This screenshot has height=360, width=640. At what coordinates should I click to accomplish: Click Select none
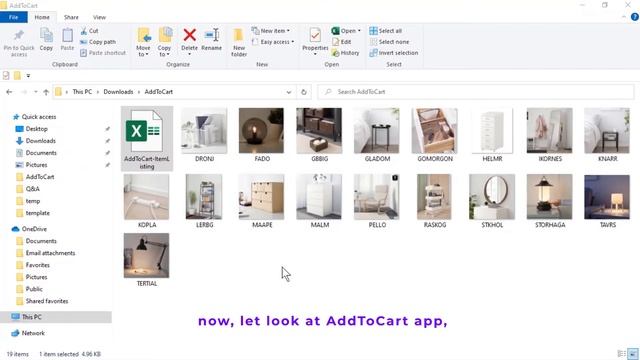point(389,42)
